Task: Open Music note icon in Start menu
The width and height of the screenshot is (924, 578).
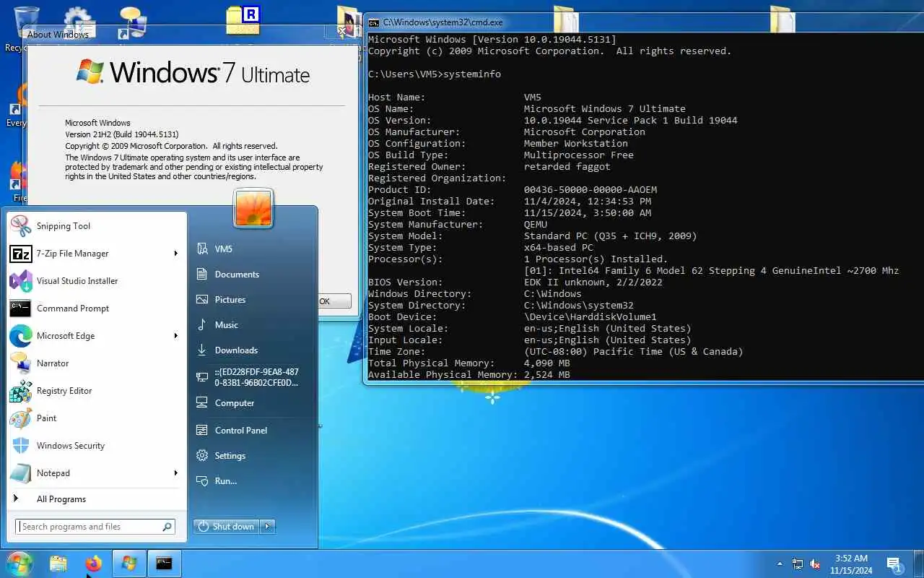Action: point(202,324)
